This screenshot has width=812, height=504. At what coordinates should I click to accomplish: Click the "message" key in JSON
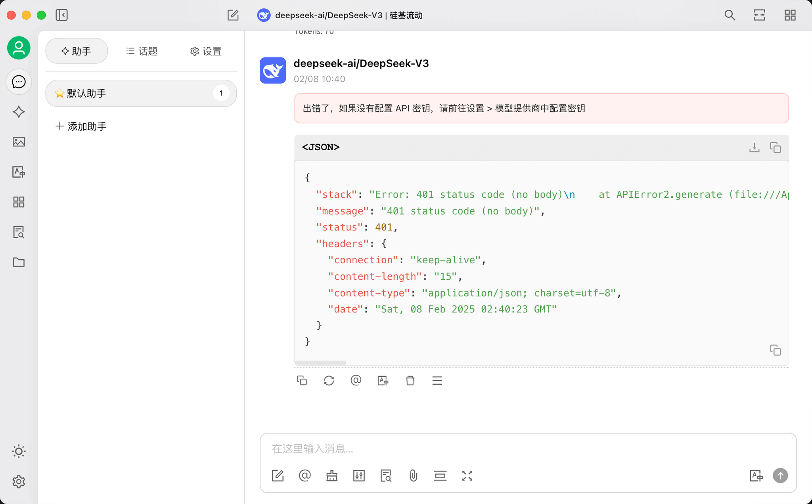coord(342,211)
